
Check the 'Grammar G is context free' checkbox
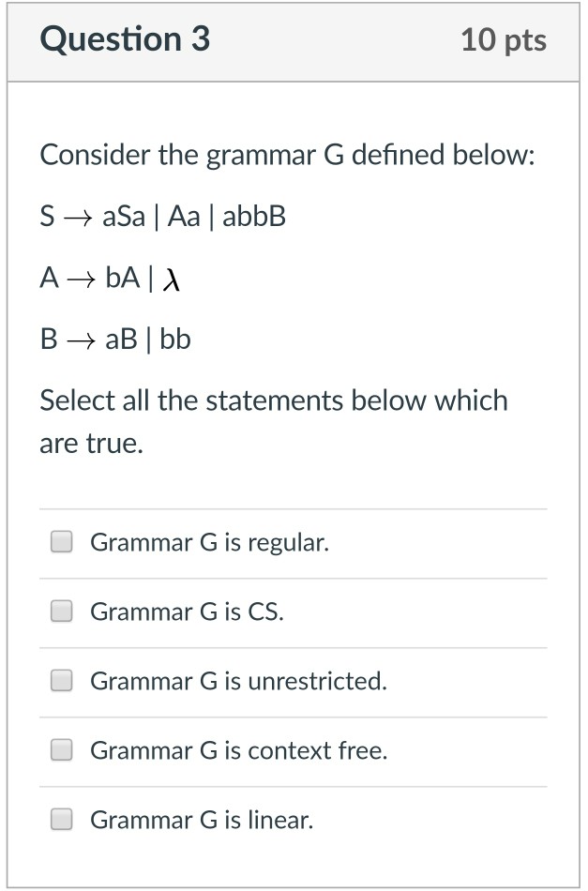click(x=61, y=749)
